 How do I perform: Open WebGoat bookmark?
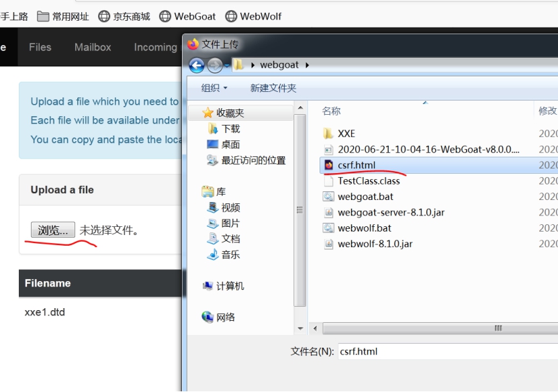click(187, 16)
